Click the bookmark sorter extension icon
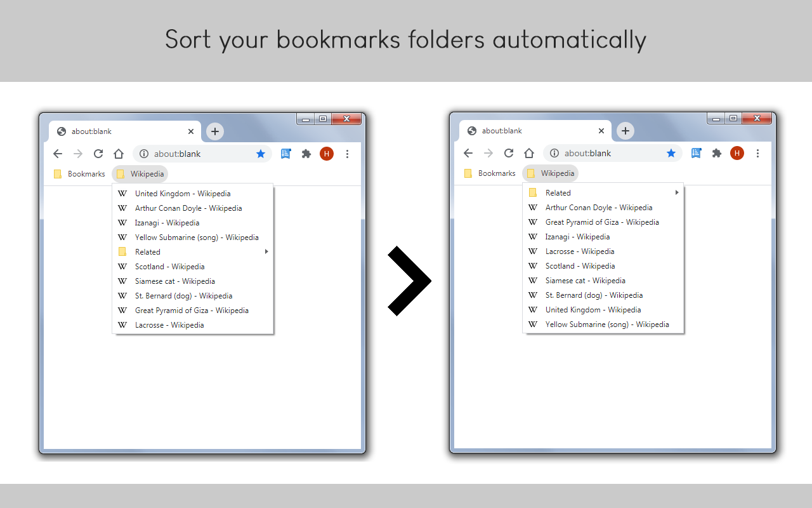Image resolution: width=812 pixels, height=508 pixels. pyautogui.click(x=285, y=154)
